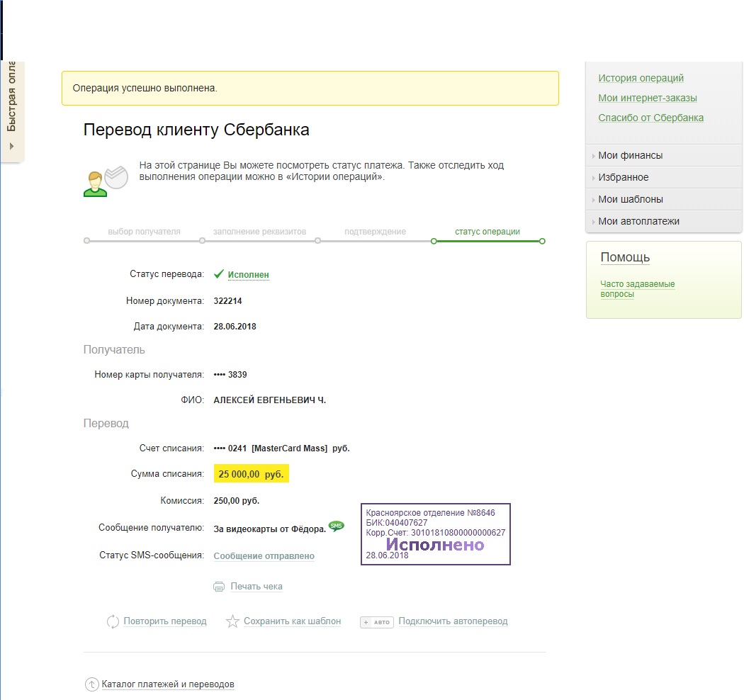
Task: Click the up-arrow icon near Каталог платежей
Action: click(x=91, y=684)
